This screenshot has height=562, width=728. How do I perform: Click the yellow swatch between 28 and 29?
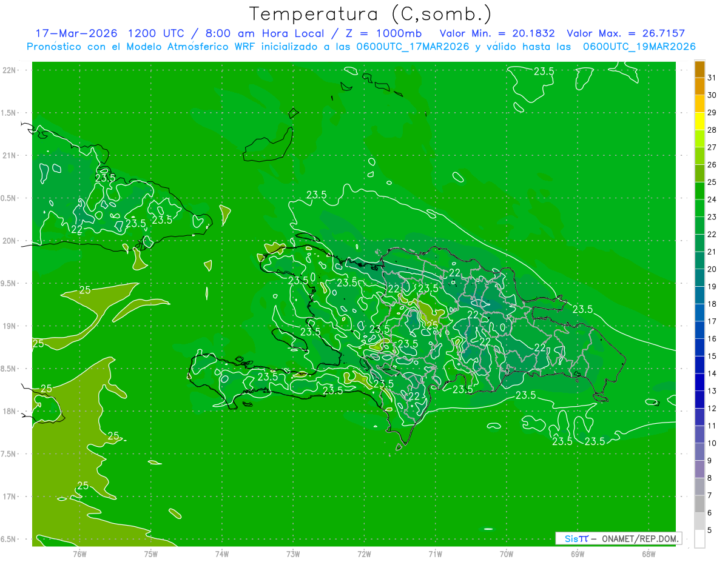tap(699, 122)
